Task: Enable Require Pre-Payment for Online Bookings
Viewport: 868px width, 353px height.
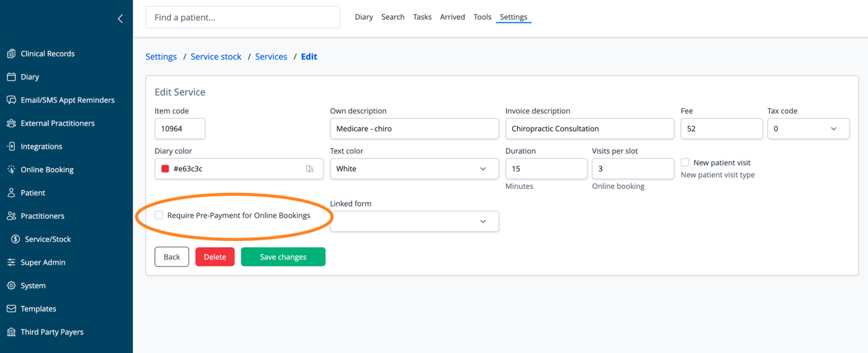Action: point(159,216)
